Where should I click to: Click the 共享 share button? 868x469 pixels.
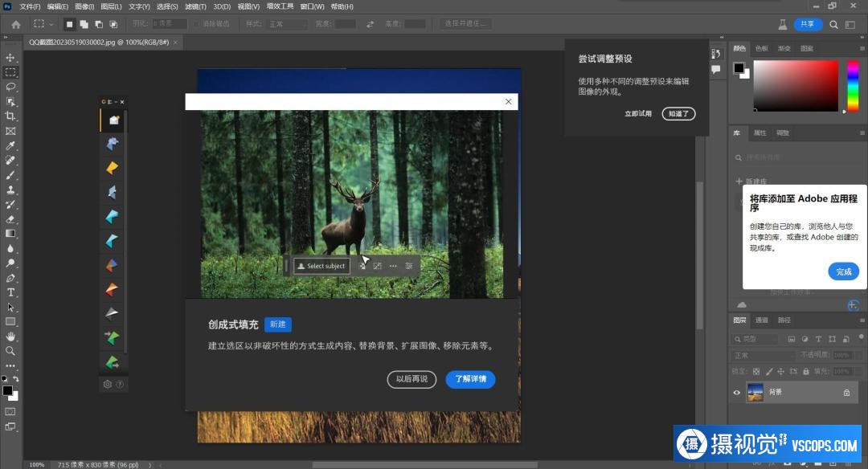click(808, 24)
